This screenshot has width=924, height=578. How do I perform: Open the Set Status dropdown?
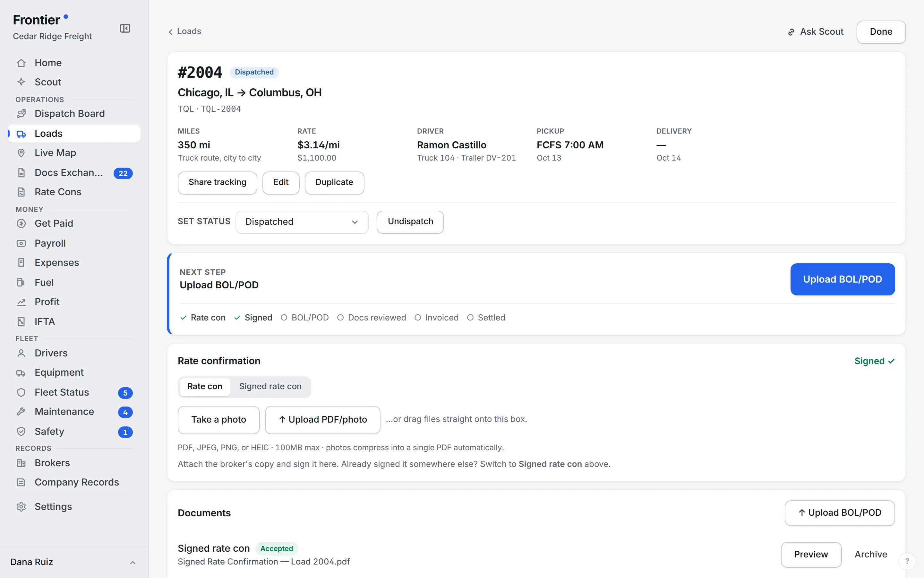[x=302, y=222]
